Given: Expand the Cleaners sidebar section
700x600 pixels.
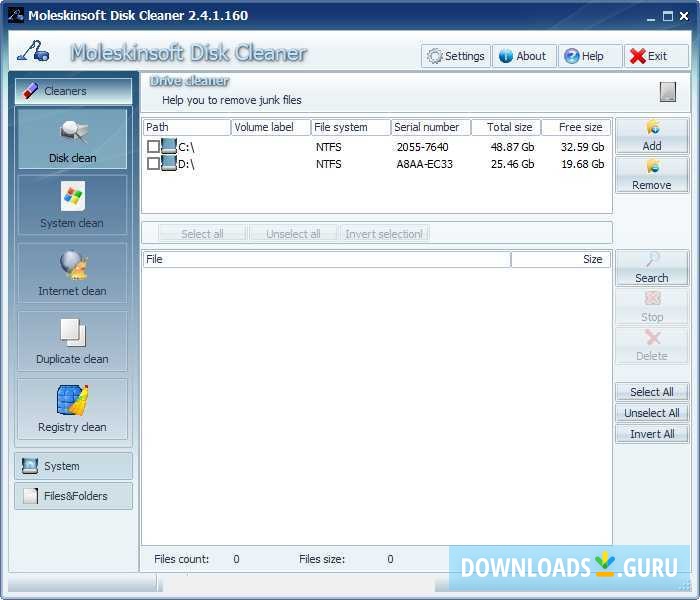Looking at the screenshot, I should 74,91.
